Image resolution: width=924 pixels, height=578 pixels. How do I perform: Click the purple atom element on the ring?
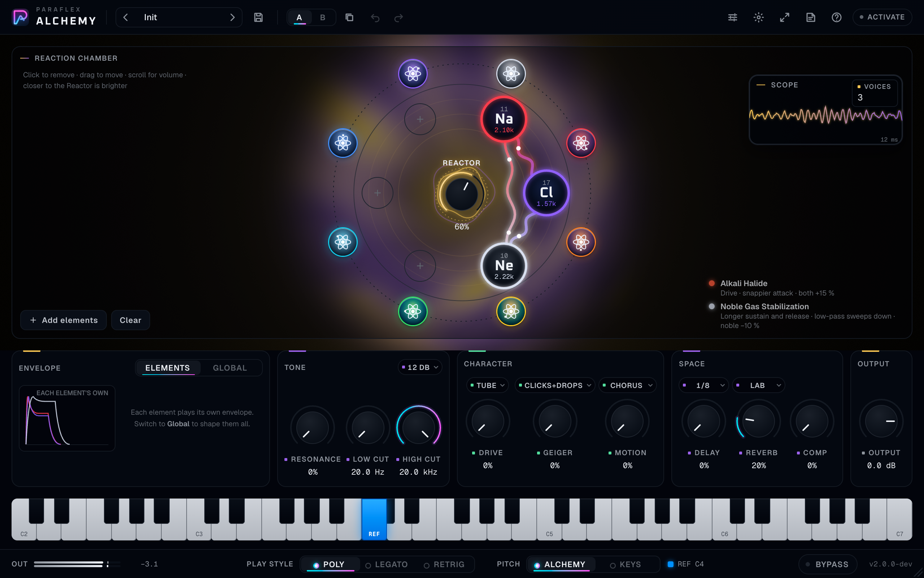pos(413,74)
